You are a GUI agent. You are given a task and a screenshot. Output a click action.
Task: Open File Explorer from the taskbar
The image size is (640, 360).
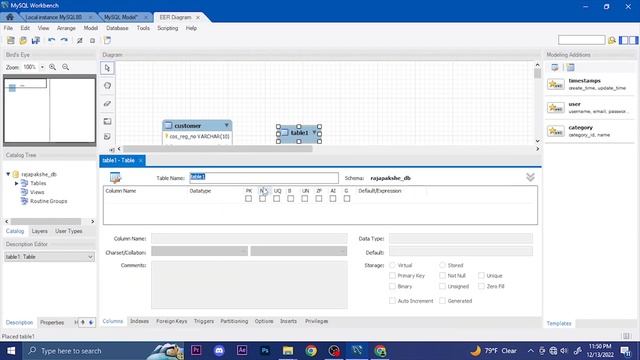(x=288, y=351)
